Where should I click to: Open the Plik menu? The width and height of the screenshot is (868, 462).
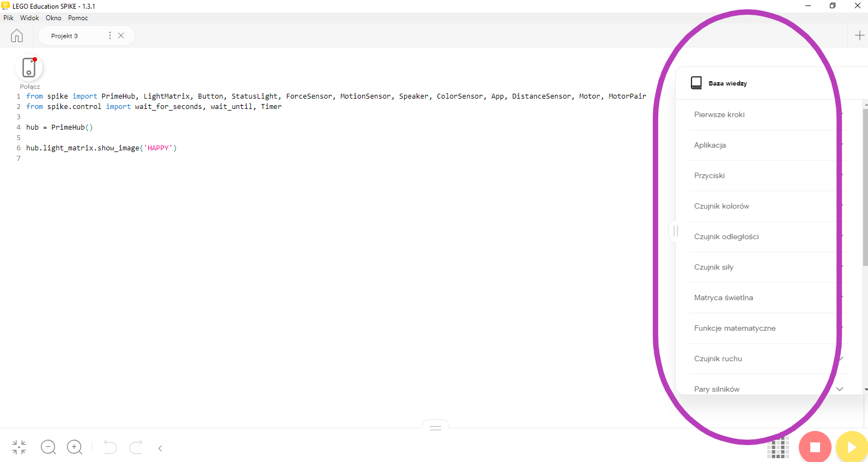tap(8, 18)
